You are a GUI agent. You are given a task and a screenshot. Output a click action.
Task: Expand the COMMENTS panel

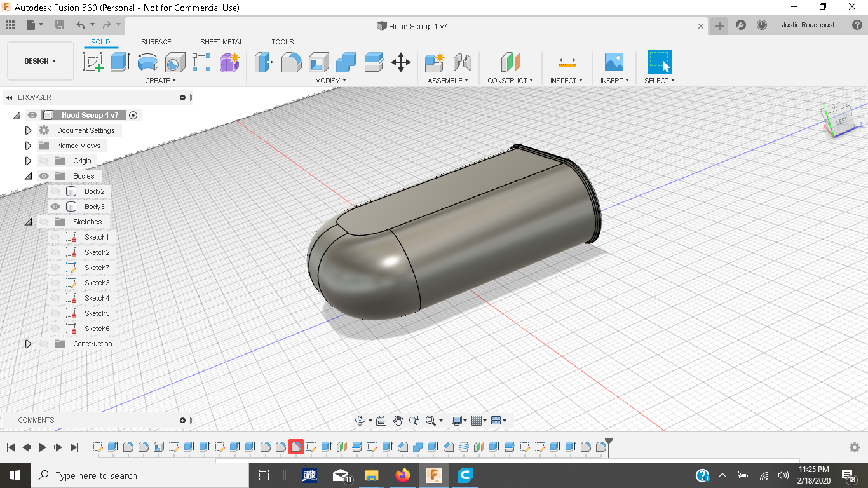(x=182, y=420)
